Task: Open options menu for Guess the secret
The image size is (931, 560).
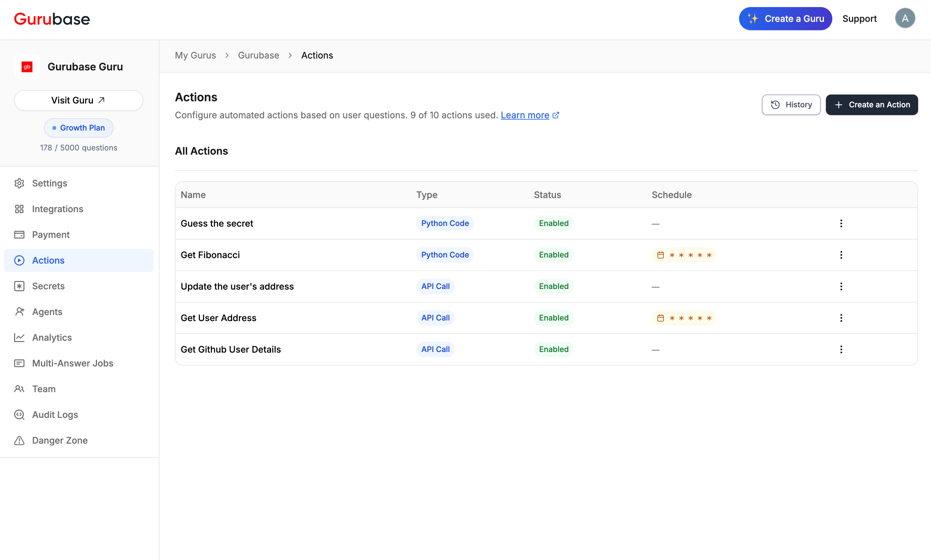Action: [841, 223]
